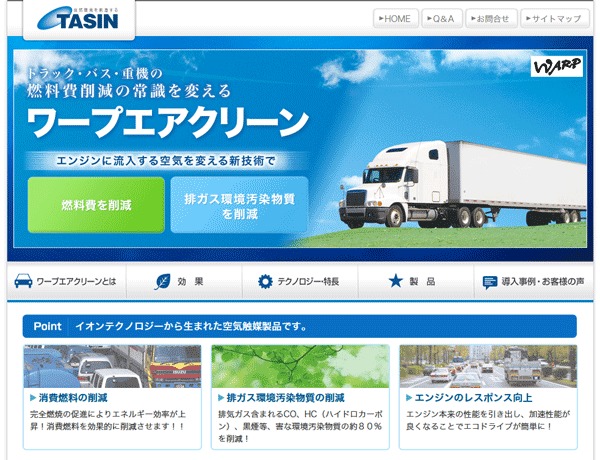Click the city road photo thumbnail
This screenshot has width=600, height=460.
click(488, 366)
